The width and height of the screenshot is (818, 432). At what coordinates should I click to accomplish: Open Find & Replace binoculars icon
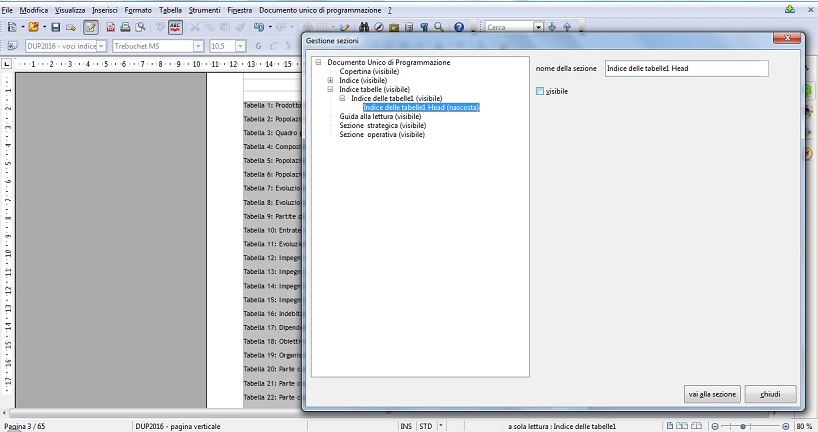(x=365, y=27)
